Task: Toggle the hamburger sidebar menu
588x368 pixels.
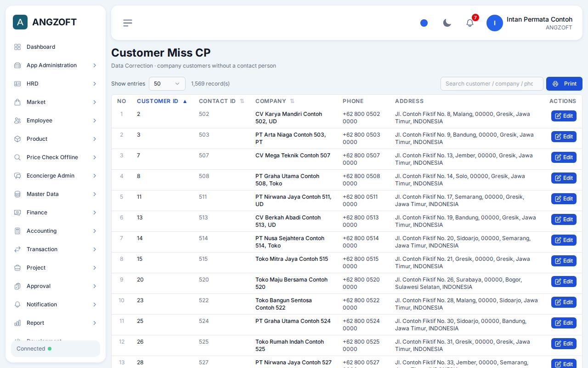Action: click(128, 23)
